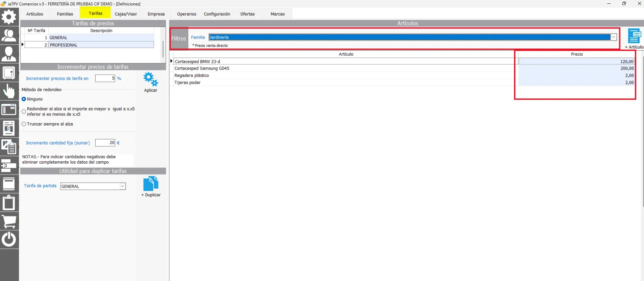The image size is (644, 281).
Task: Click the fixed amount increment field
Action: pyautogui.click(x=105, y=143)
